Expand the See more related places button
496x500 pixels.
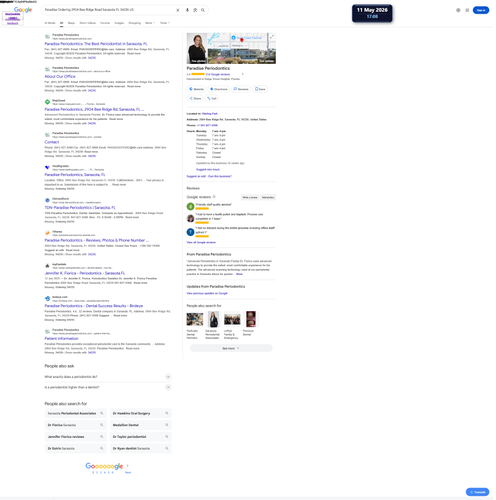(x=231, y=348)
